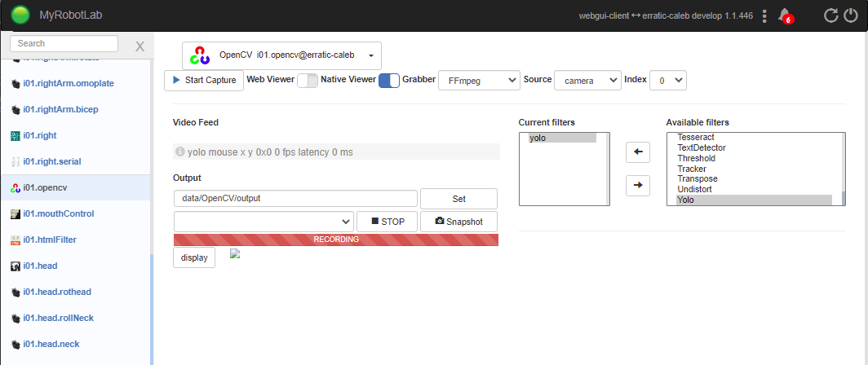Click the right arrow filter button

[x=637, y=186]
